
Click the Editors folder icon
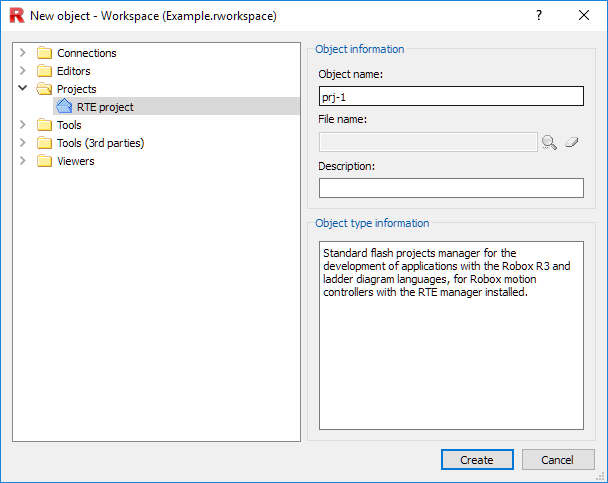coord(44,71)
